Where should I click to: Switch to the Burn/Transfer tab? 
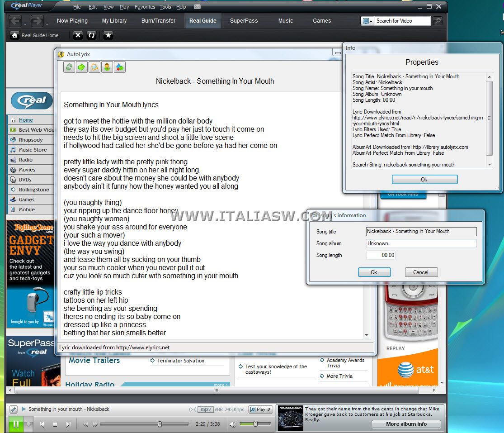pyautogui.click(x=158, y=21)
